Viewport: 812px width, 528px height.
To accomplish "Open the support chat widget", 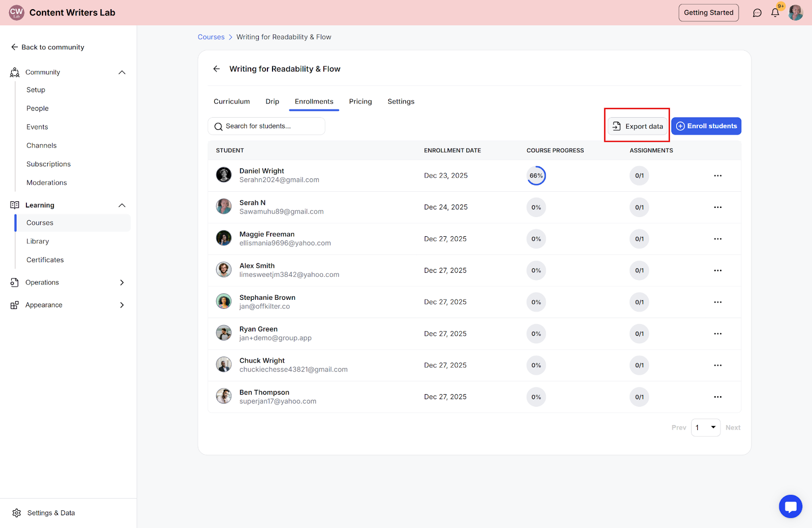I will pos(790,506).
